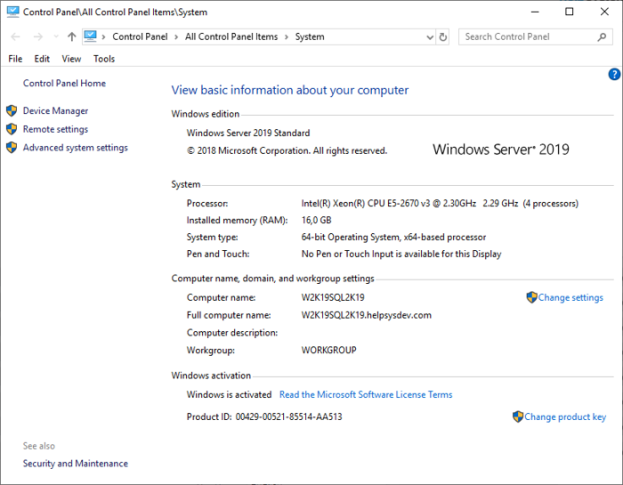Expand chevron after Control Panel breadcrumb
623x485 pixels.
tap(177, 37)
